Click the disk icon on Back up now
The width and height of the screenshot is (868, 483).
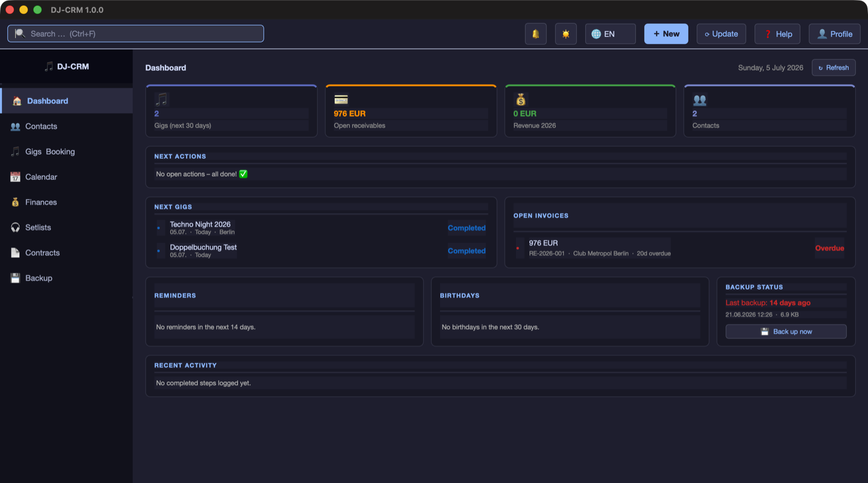click(765, 332)
